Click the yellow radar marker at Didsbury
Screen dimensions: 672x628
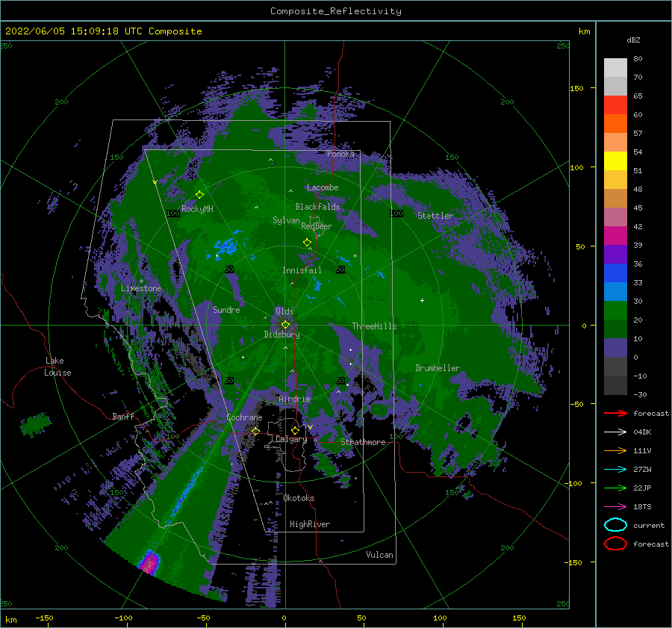coord(285,325)
